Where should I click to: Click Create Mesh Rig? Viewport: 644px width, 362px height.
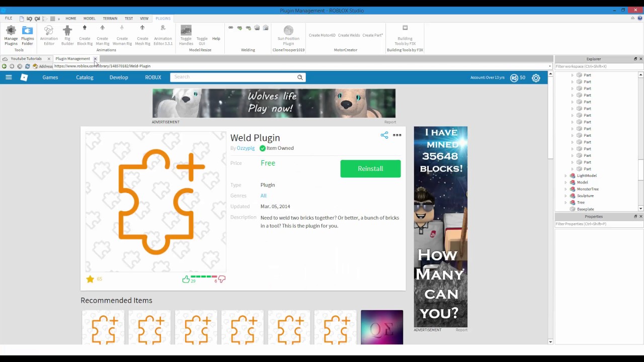[x=143, y=36]
